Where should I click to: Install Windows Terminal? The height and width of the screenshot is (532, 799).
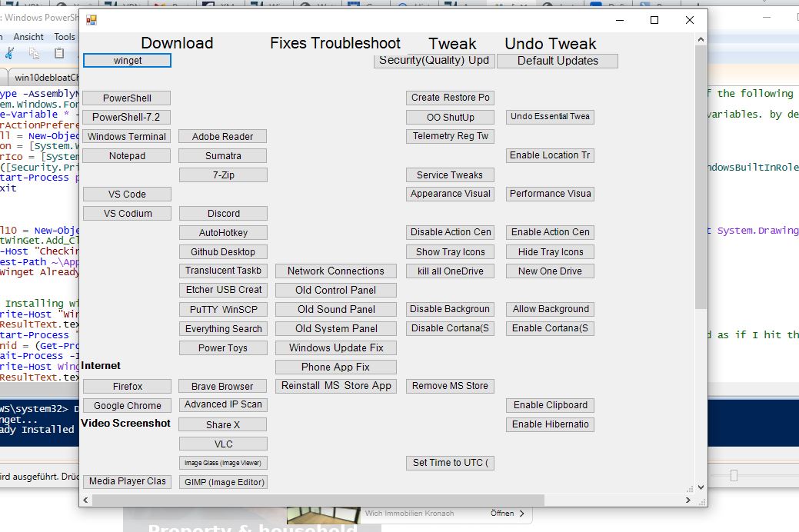pyautogui.click(x=127, y=137)
